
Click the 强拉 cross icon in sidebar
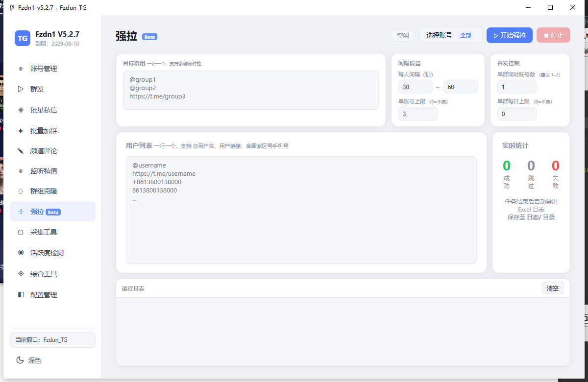click(21, 212)
